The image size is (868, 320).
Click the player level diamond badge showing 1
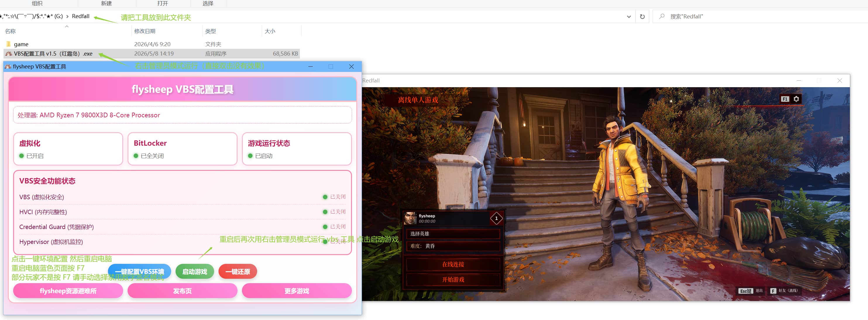tap(496, 218)
